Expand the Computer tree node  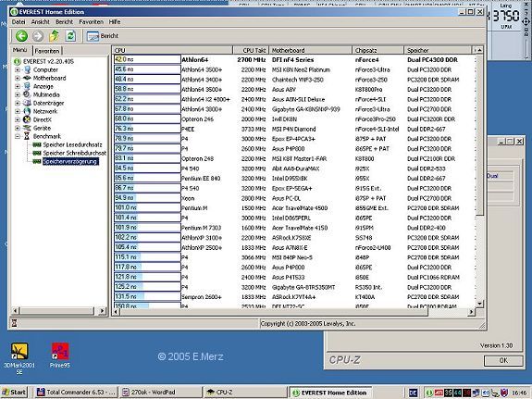pyautogui.click(x=18, y=70)
